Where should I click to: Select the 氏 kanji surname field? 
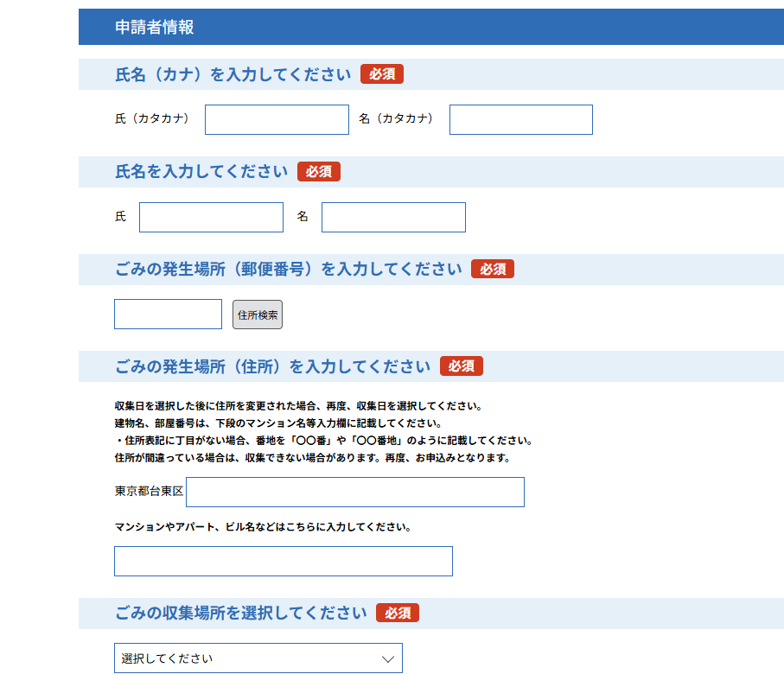coord(211,218)
